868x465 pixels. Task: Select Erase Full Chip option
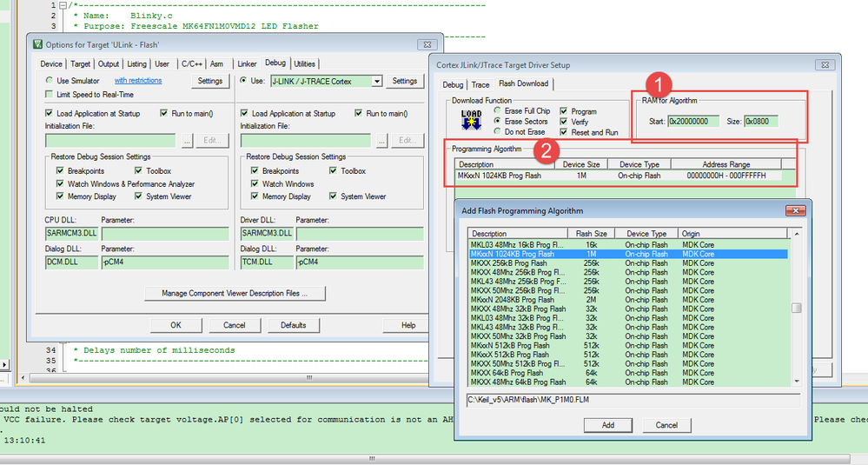(497, 110)
